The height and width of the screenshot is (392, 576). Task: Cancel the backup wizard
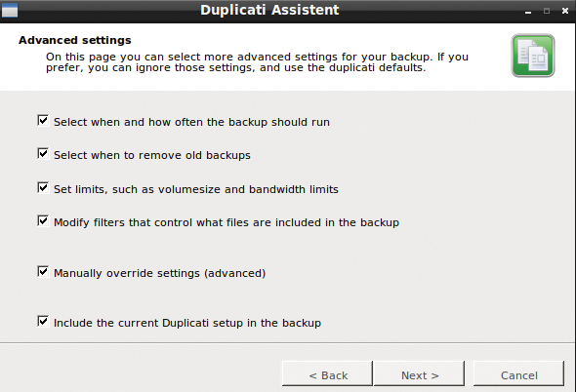[x=518, y=373]
